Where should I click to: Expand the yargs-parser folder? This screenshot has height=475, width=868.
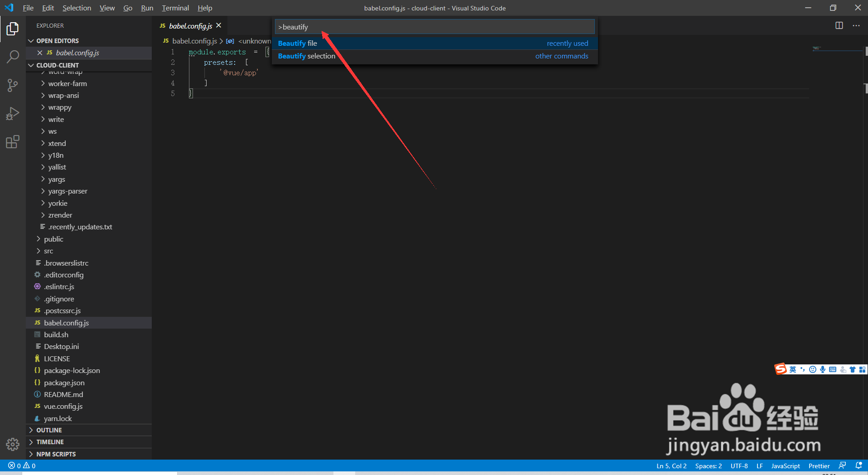click(89, 191)
